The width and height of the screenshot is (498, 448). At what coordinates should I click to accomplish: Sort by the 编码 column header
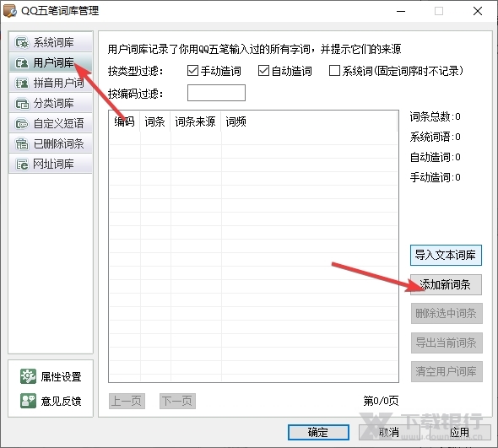tap(125, 121)
